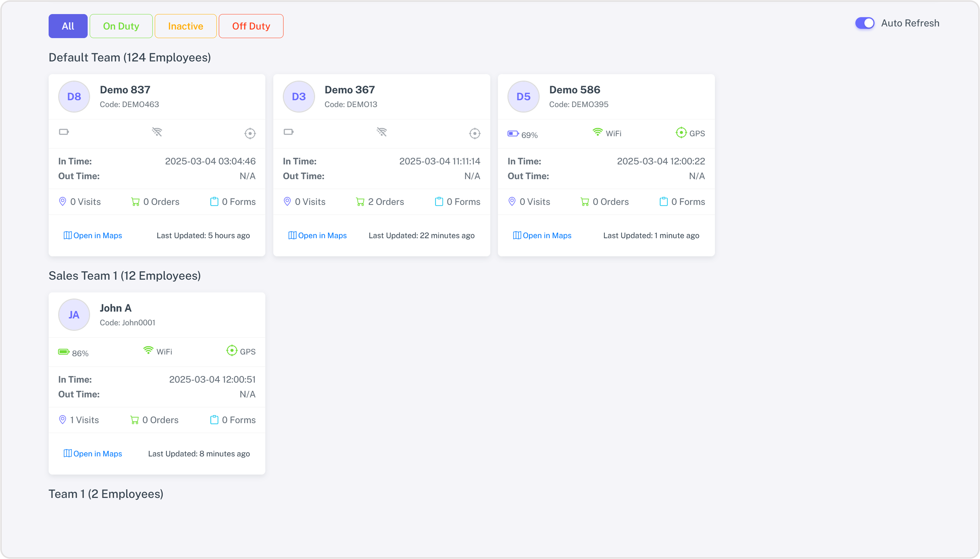Click Demo 837 orders cart icon
The width and height of the screenshot is (980, 559).
(135, 202)
